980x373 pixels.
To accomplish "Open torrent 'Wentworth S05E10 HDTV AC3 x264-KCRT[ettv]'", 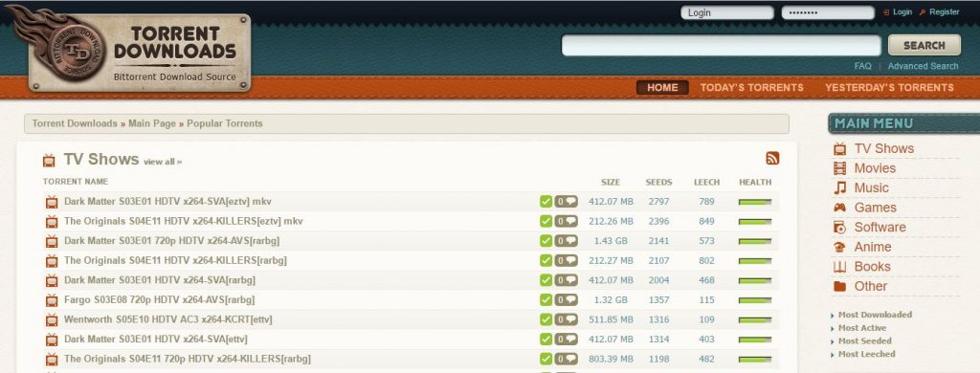I will pyautogui.click(x=168, y=319).
